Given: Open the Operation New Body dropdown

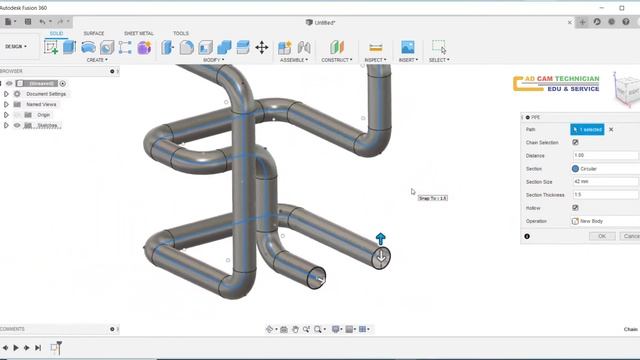Looking at the screenshot, I should coord(605,221).
